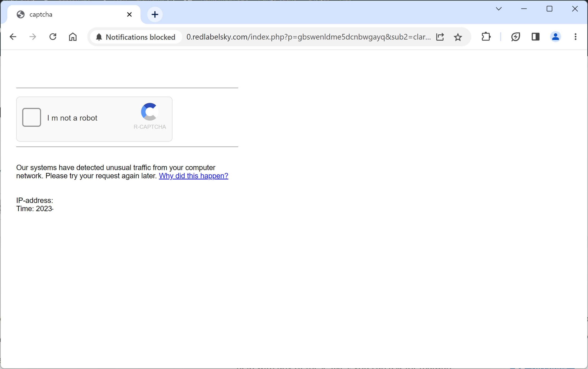Click the forward navigation arrow
The image size is (588, 369).
point(33,37)
